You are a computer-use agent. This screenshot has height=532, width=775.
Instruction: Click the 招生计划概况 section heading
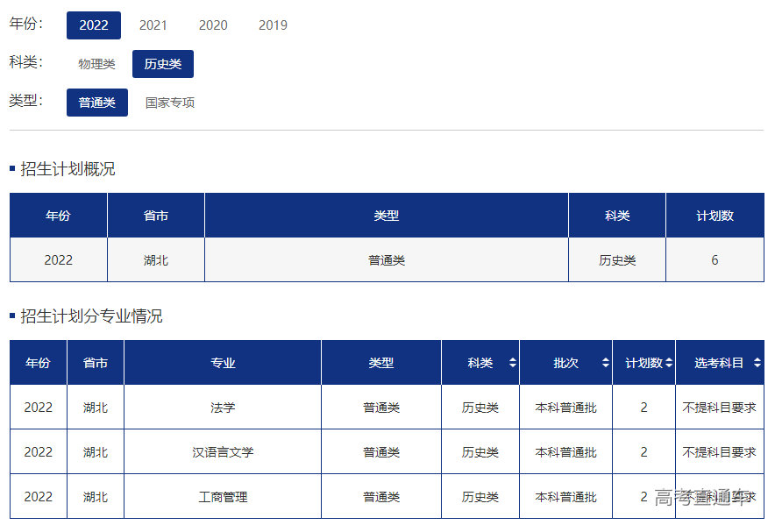click(68, 169)
